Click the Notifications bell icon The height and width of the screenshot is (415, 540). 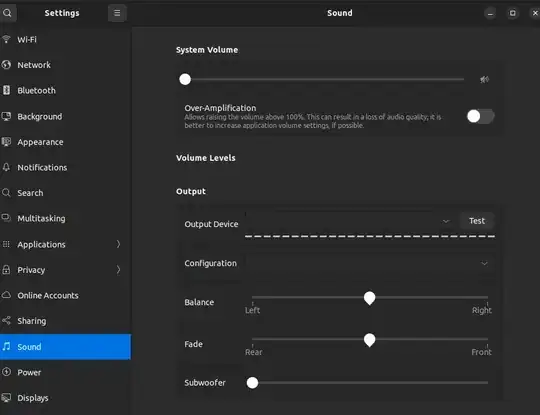[6, 167]
